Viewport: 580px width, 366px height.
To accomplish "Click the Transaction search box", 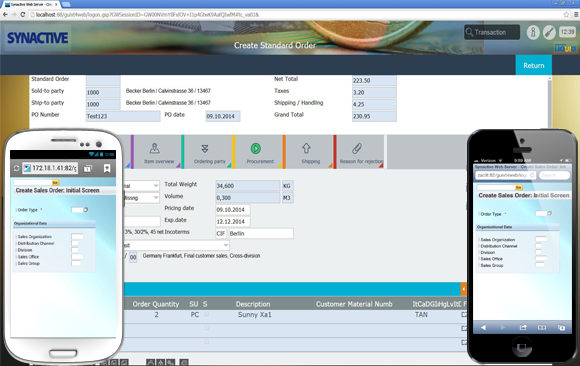I will (x=492, y=32).
